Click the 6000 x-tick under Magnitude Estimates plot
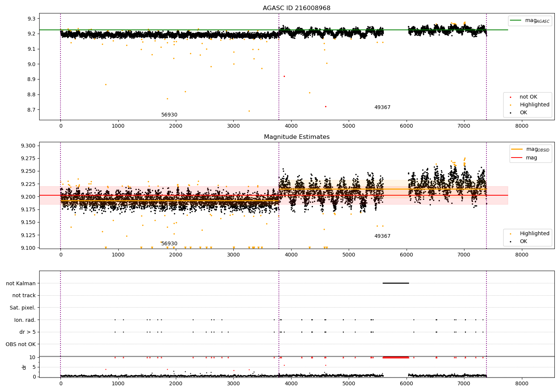 tap(406, 255)
